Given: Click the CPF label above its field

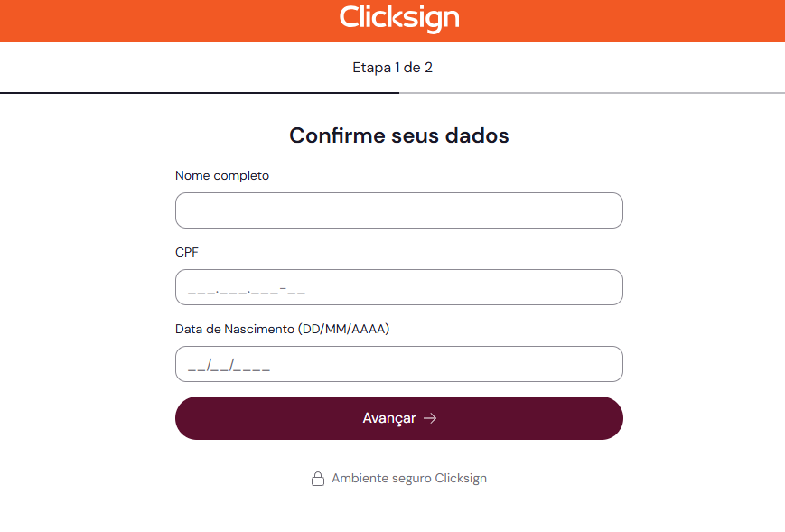Looking at the screenshot, I should click(x=186, y=252).
